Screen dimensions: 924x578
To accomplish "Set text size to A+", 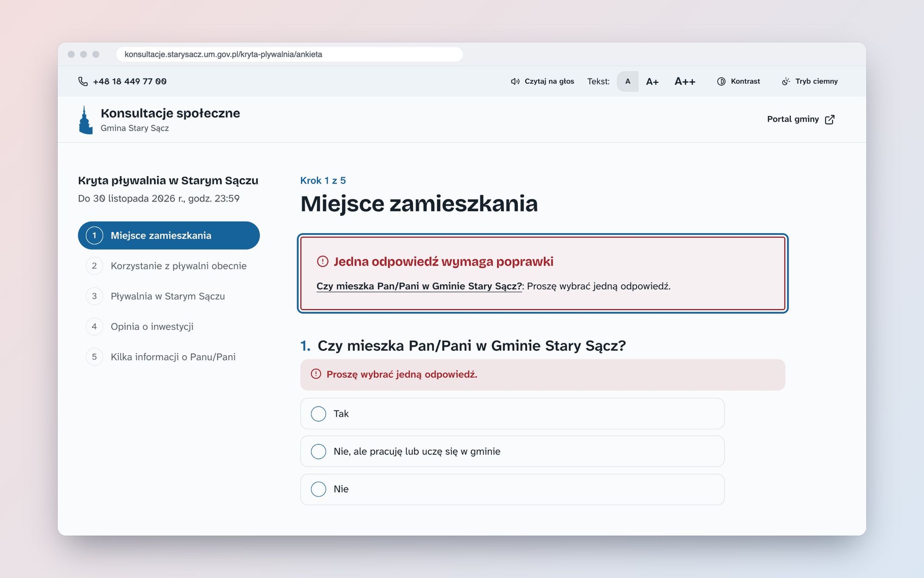I will (x=652, y=81).
